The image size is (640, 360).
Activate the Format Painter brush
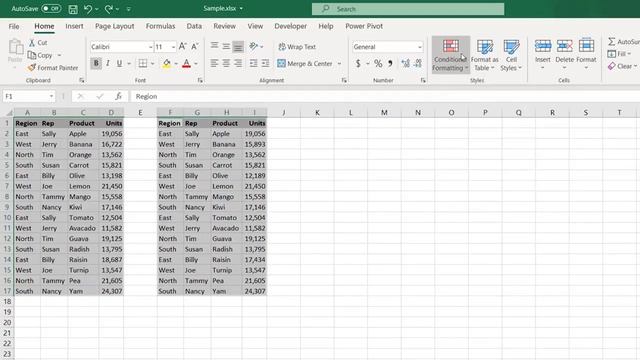click(32, 68)
